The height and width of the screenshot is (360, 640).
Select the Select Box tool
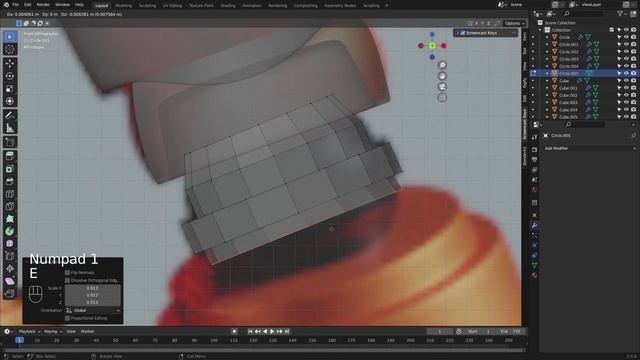click(x=10, y=37)
